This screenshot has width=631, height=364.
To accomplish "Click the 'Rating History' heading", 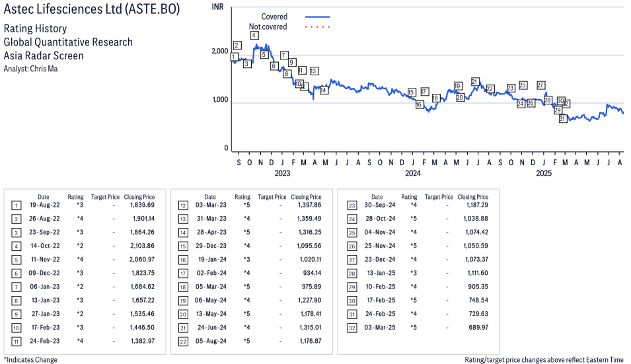I will [x=36, y=28].
